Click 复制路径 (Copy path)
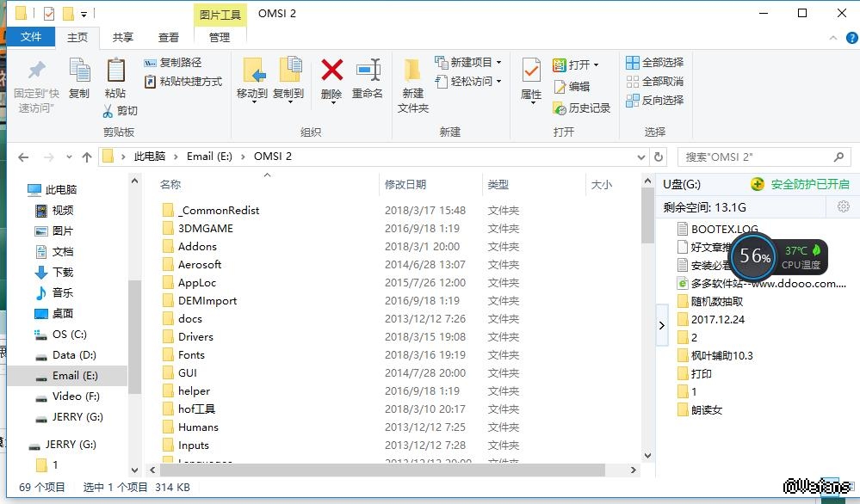This screenshot has height=504, width=860. [173, 63]
